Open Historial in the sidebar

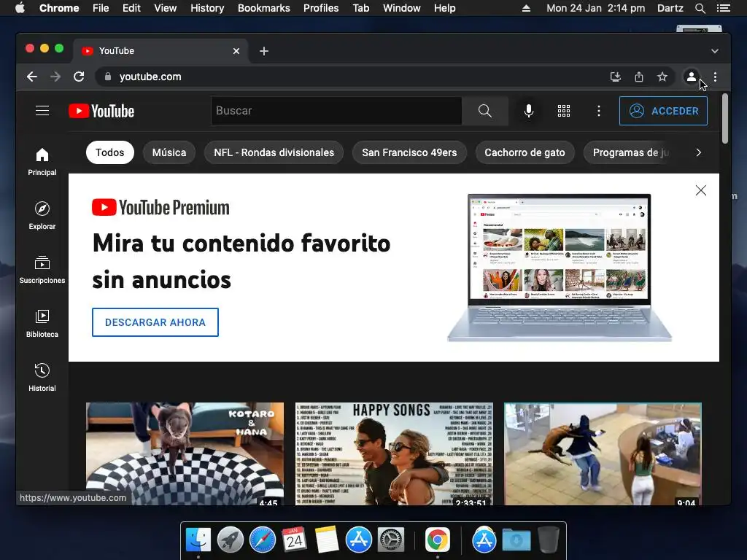click(x=42, y=378)
